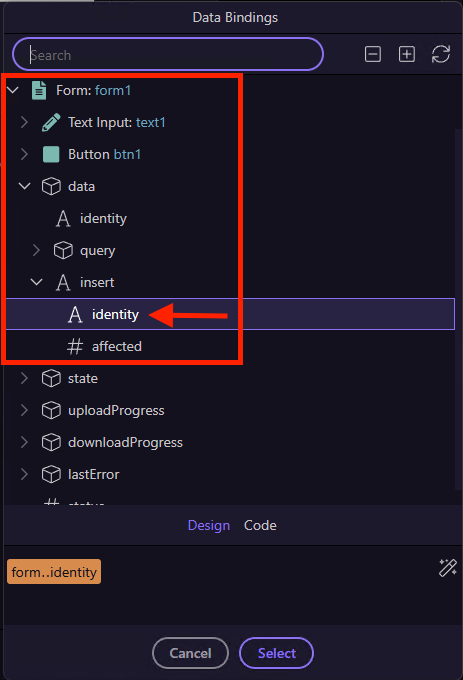Click the magic wand formatter icon
463x680 pixels.
[x=447, y=568]
